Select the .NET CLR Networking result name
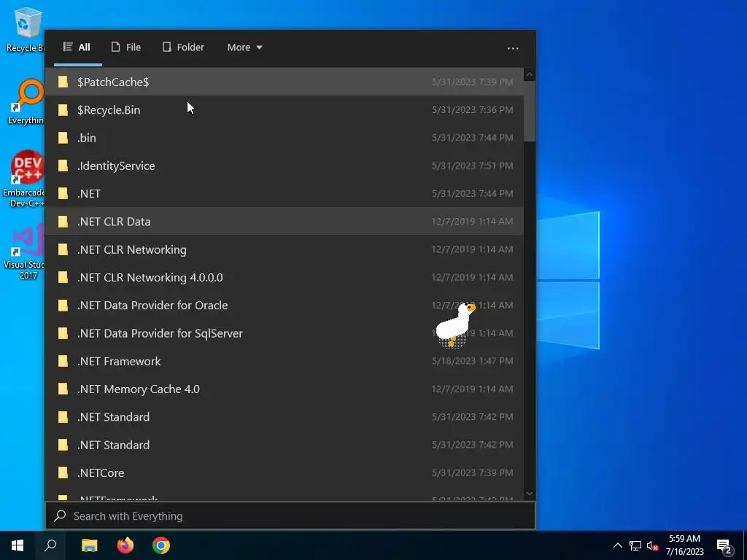Viewport: 747px width, 560px height. click(x=132, y=249)
